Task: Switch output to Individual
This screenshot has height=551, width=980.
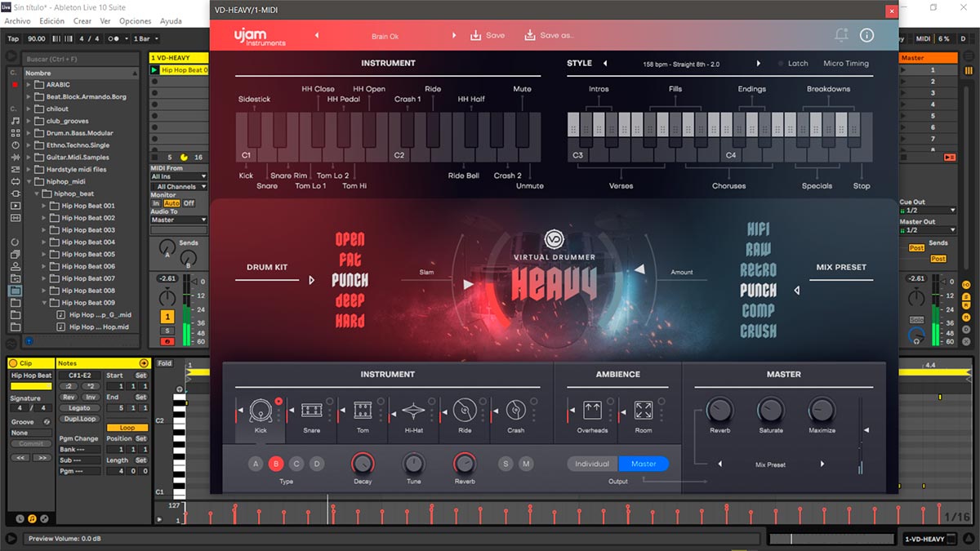Action: coord(593,464)
